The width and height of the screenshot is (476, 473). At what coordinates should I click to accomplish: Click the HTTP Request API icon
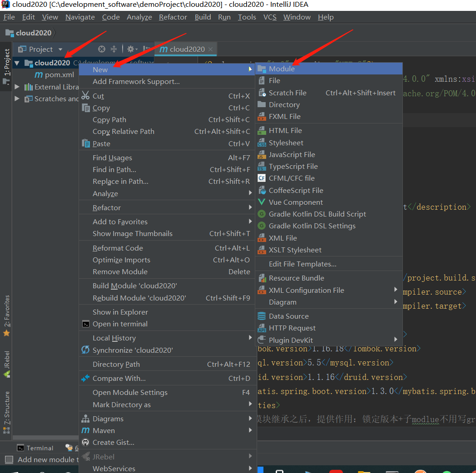tap(261, 328)
